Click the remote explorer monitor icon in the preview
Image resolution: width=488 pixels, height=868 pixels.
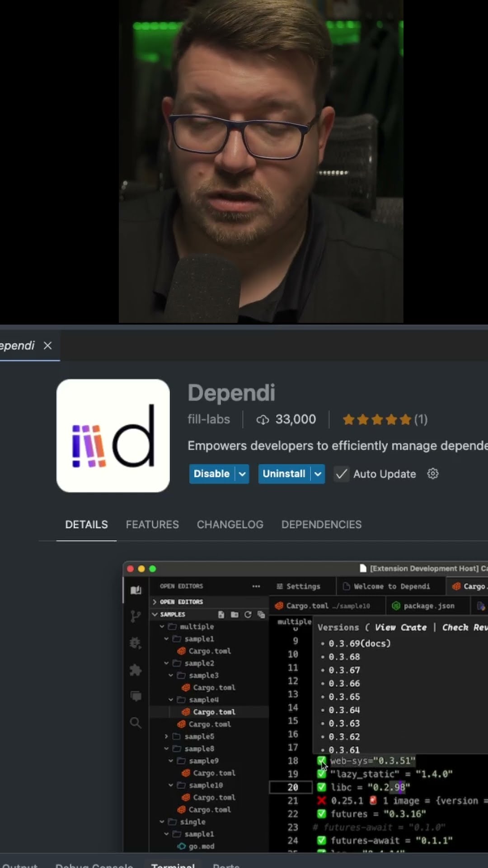(136, 696)
